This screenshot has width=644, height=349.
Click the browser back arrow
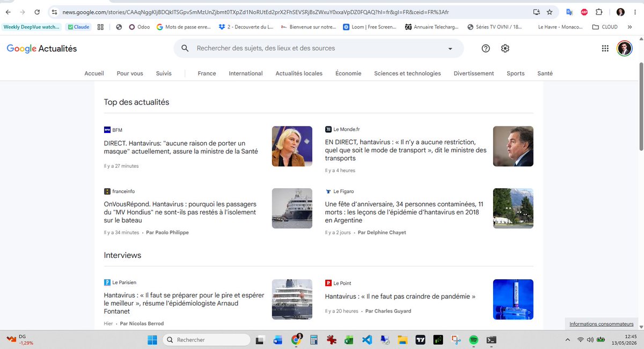[8, 12]
